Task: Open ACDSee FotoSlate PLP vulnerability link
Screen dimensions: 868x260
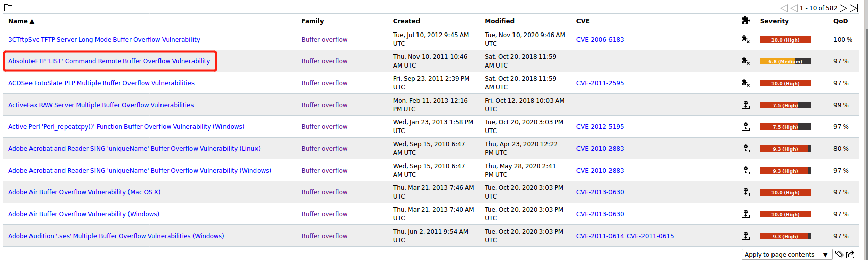Action: [101, 83]
